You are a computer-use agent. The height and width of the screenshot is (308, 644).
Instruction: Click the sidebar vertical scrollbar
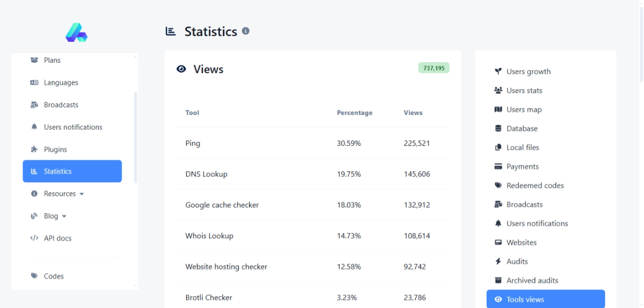click(136, 137)
